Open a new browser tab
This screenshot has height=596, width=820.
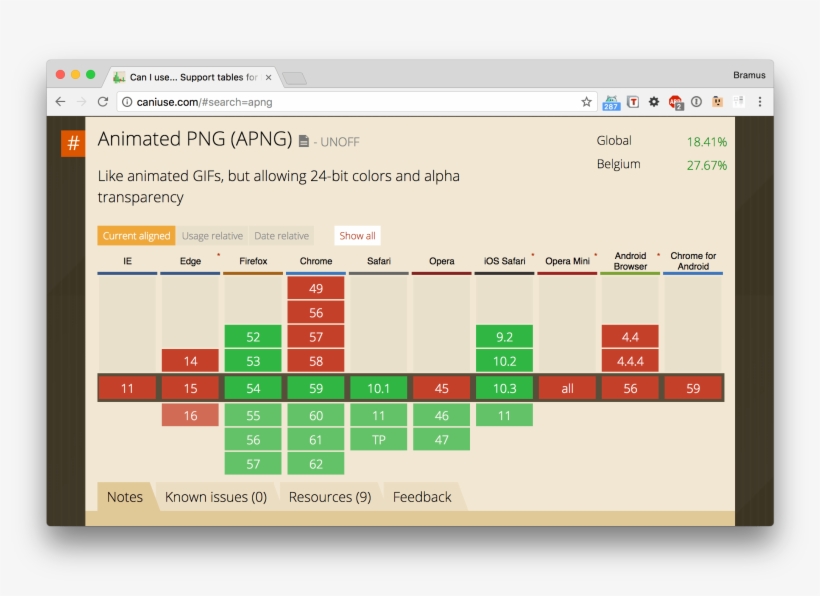tap(294, 78)
